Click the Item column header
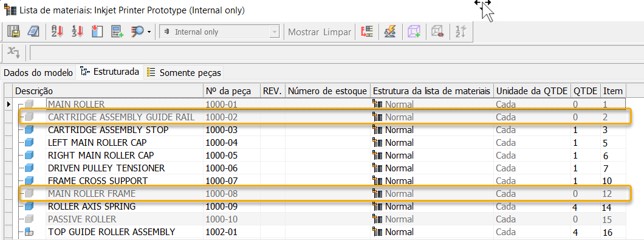Image resolution: width=644 pixels, height=240 pixels. [613, 91]
